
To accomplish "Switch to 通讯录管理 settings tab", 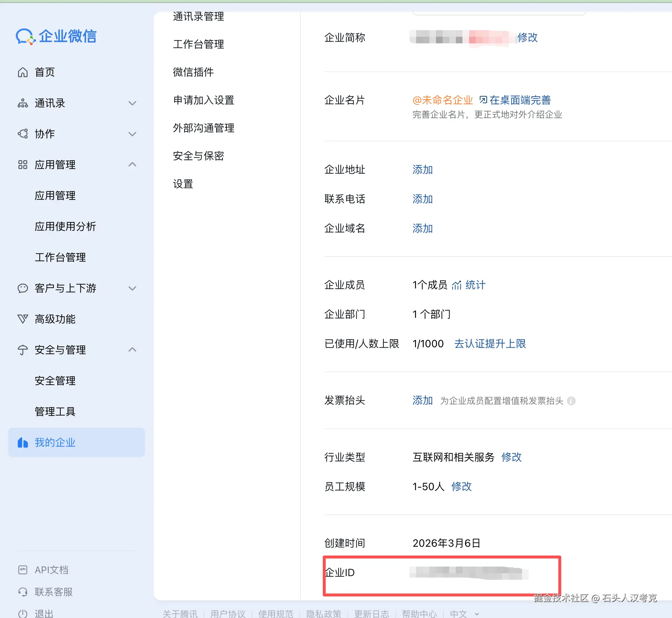I will pos(199,17).
